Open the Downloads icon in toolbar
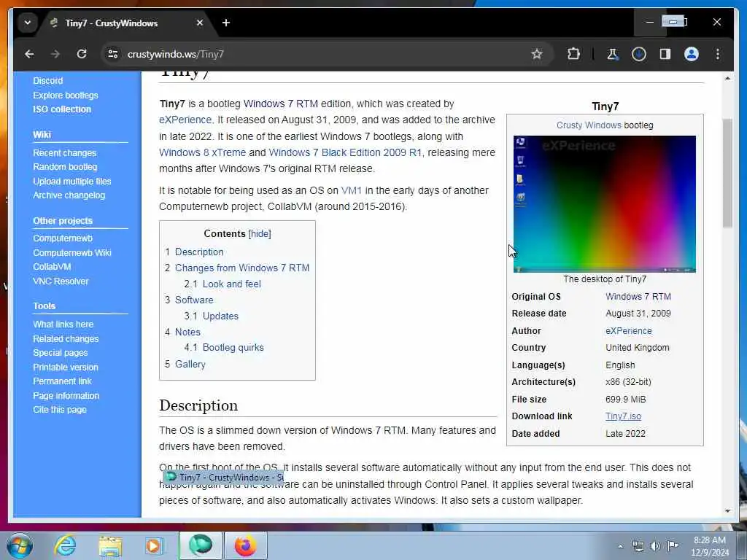The height and width of the screenshot is (560, 747). coord(639,54)
